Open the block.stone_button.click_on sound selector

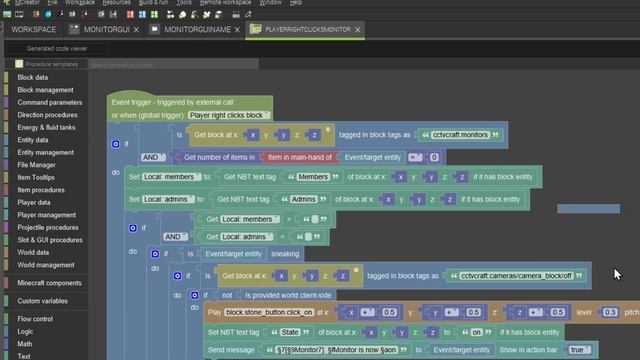(x=269, y=312)
